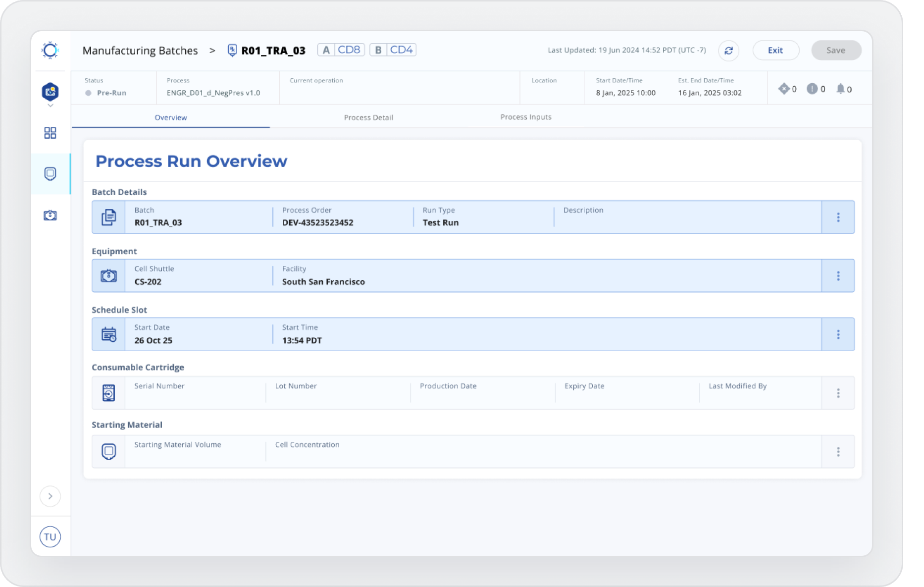
Task: Switch to the Overview tab
Action: pos(171,117)
